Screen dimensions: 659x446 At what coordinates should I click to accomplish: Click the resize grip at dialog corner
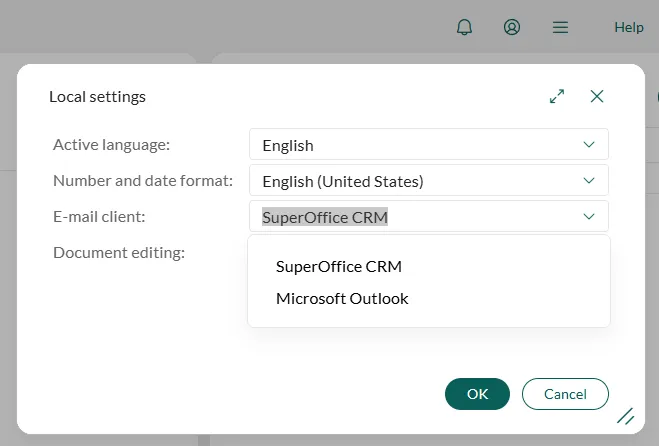626,416
